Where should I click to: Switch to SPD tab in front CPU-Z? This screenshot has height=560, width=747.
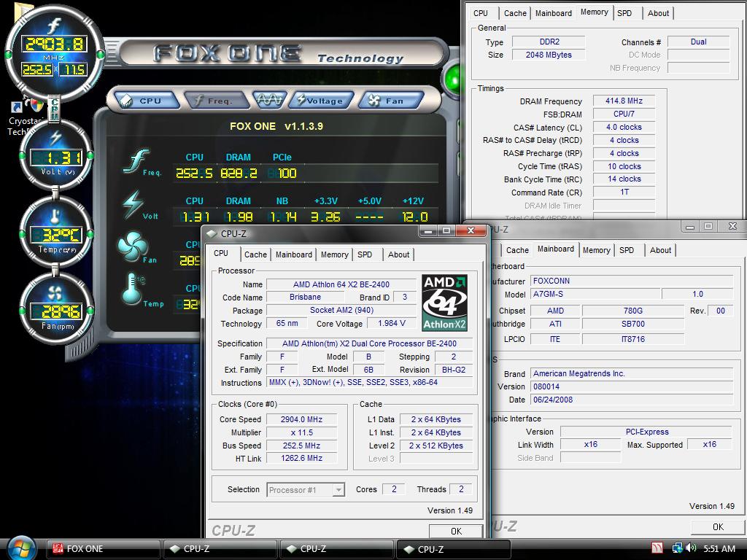(365, 254)
